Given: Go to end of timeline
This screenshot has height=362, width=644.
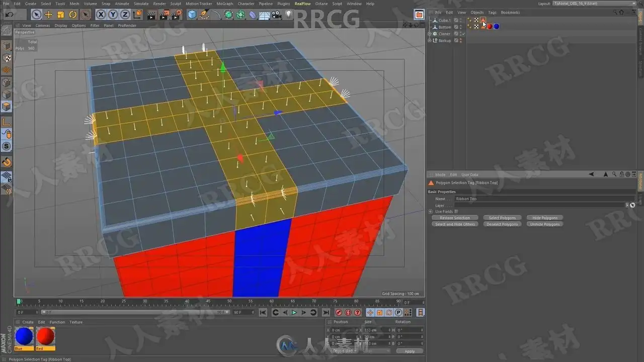Looking at the screenshot, I should coord(325,312).
